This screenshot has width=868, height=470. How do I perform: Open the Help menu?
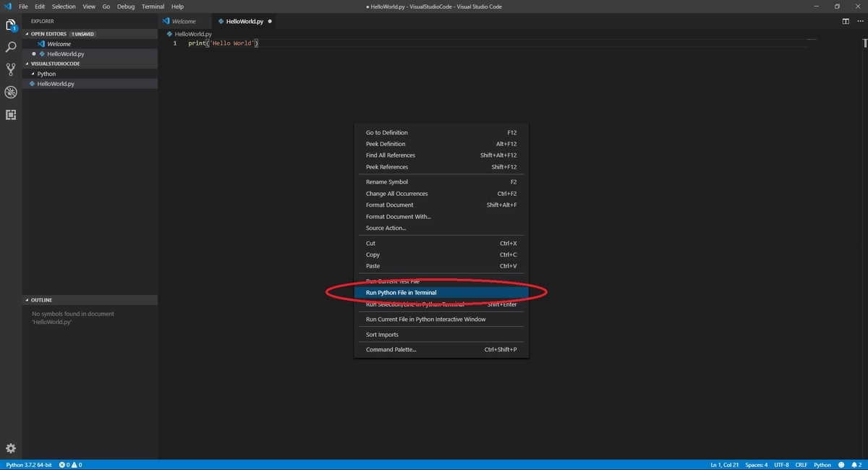[x=177, y=7]
